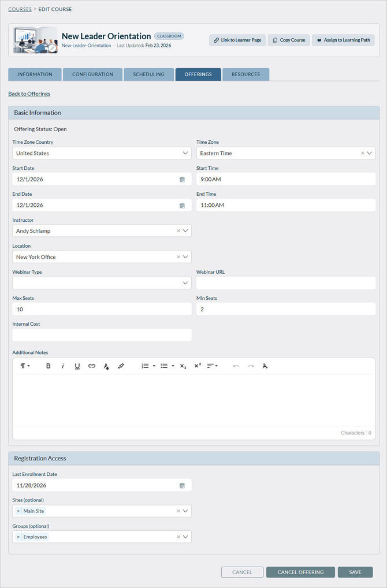Apply subscript formatting
The height and width of the screenshot is (588, 387).
tap(183, 366)
